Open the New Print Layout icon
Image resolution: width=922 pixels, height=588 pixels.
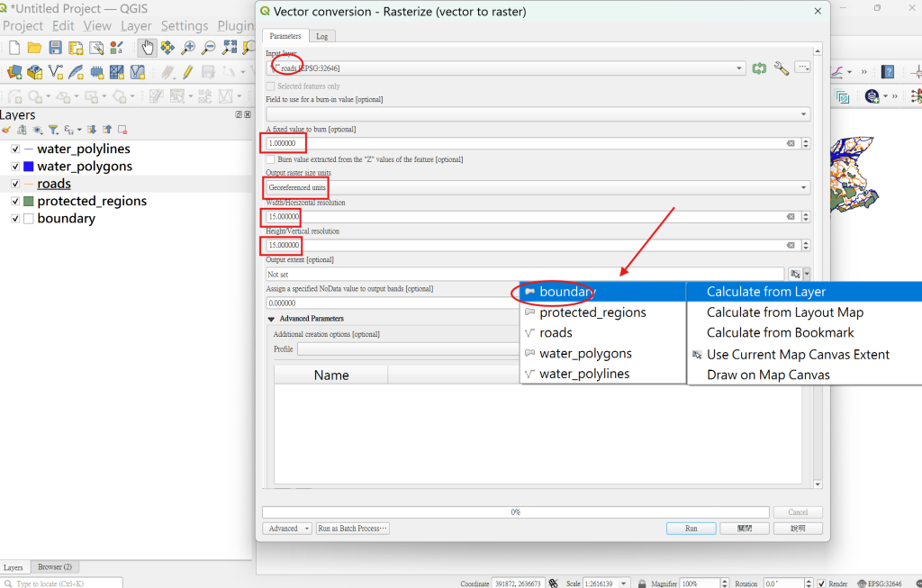76,48
